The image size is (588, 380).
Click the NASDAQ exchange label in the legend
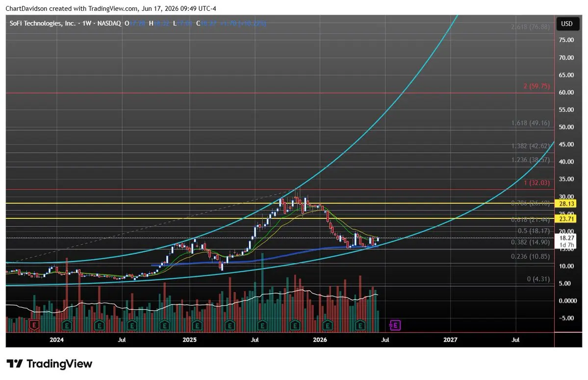(x=109, y=23)
